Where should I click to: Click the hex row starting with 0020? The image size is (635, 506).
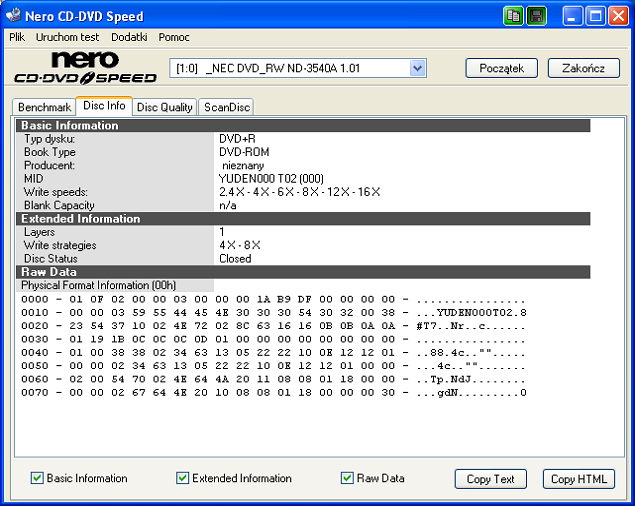(x=273, y=326)
